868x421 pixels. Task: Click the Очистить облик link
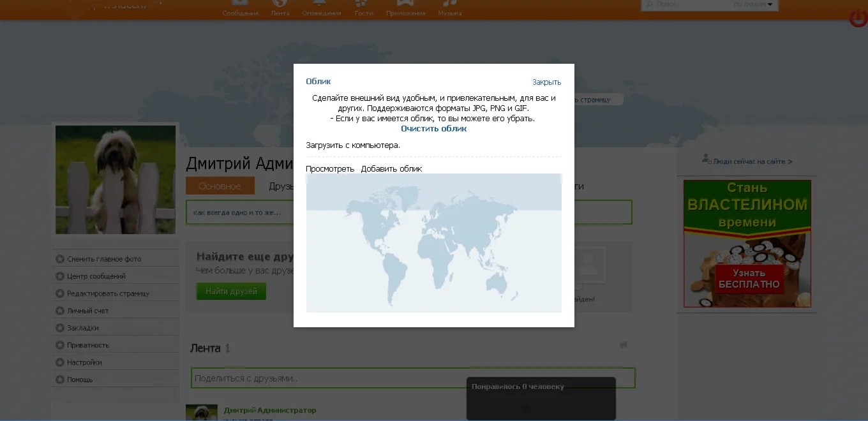pyautogui.click(x=434, y=128)
